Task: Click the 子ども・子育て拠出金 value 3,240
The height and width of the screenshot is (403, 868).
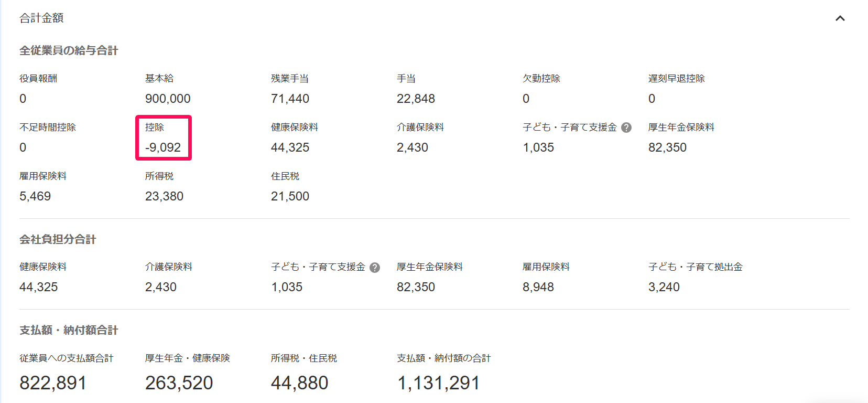Action: click(x=664, y=287)
